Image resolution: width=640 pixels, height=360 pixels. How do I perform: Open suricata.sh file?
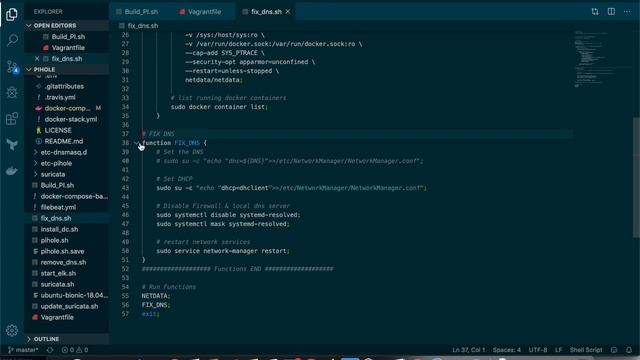point(57,284)
